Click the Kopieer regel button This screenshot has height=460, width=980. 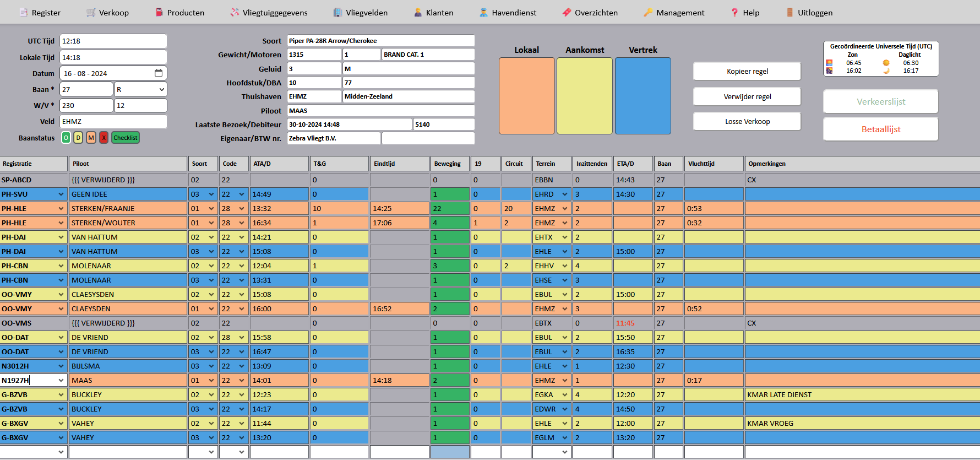click(747, 71)
